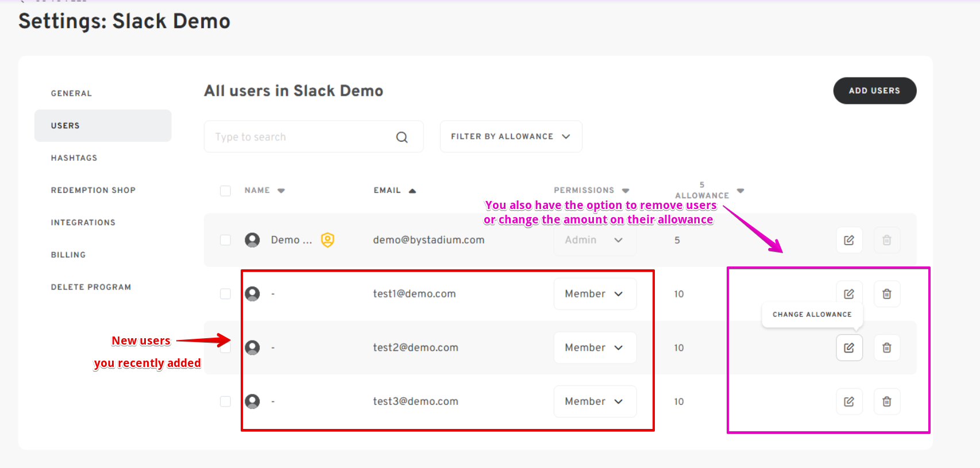Click the allowance value 5 for Demo

click(x=677, y=240)
